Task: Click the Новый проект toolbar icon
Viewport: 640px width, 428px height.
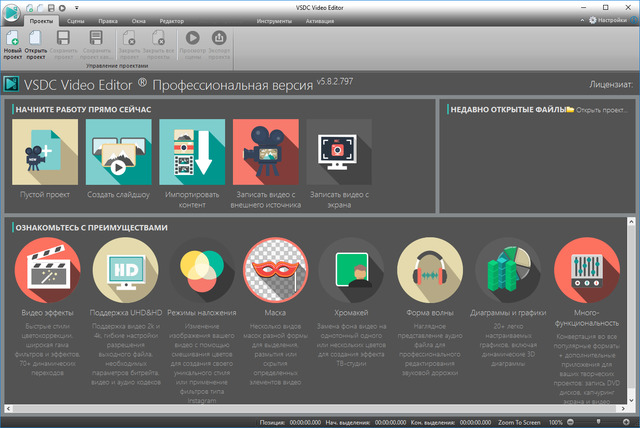Action: click(13, 44)
